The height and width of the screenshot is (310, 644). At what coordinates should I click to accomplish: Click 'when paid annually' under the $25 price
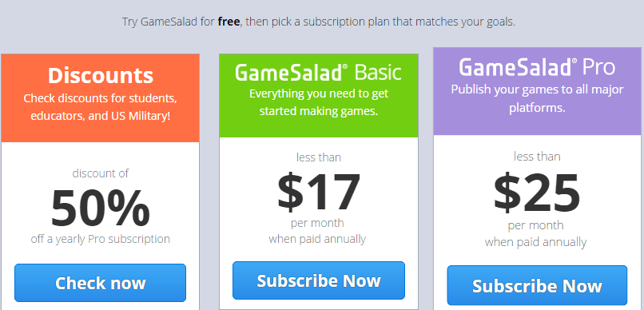coord(535,242)
